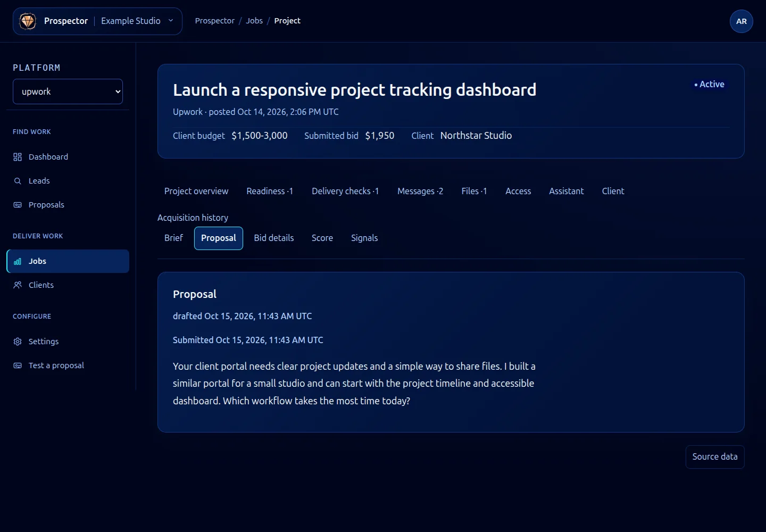Click the Test a proposal icon
This screenshot has height=532, width=766.
[x=18, y=365]
